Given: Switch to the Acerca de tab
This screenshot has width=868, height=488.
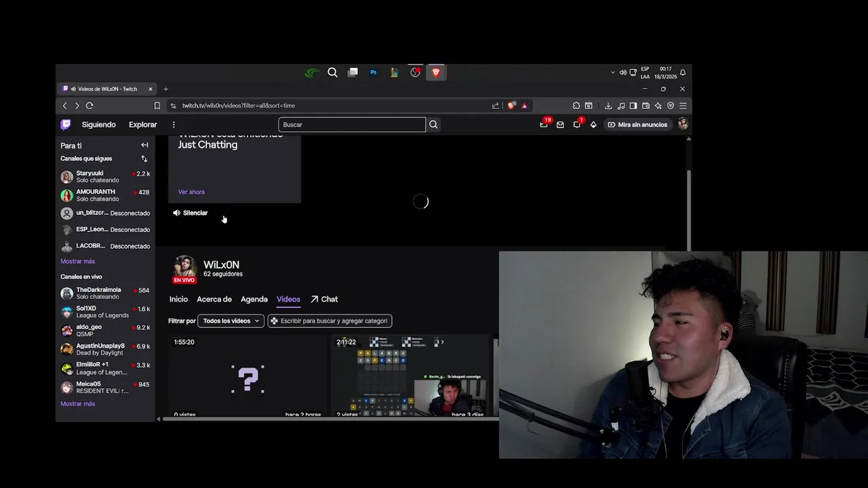Looking at the screenshot, I should 214,299.
